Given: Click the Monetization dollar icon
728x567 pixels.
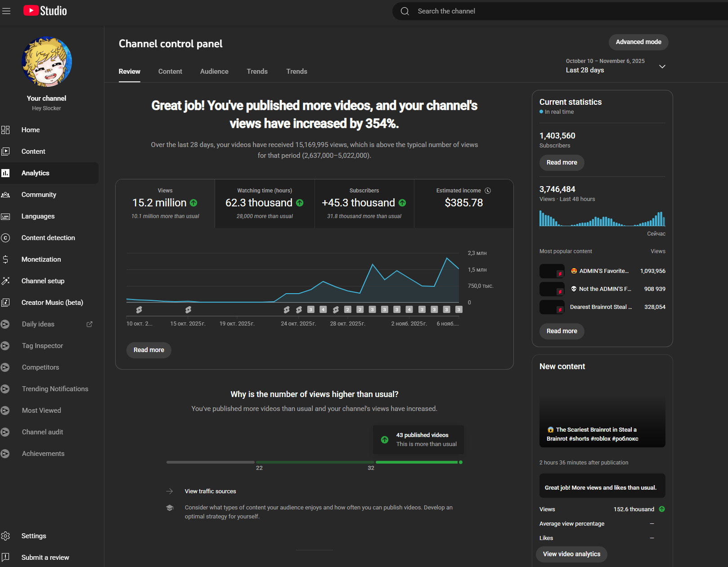Looking at the screenshot, I should (x=5, y=259).
